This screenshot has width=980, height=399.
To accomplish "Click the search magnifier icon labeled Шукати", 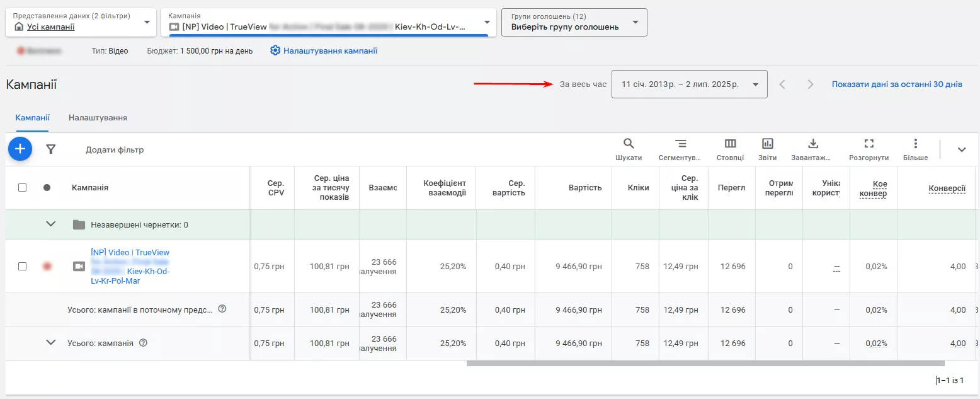I will [x=629, y=143].
